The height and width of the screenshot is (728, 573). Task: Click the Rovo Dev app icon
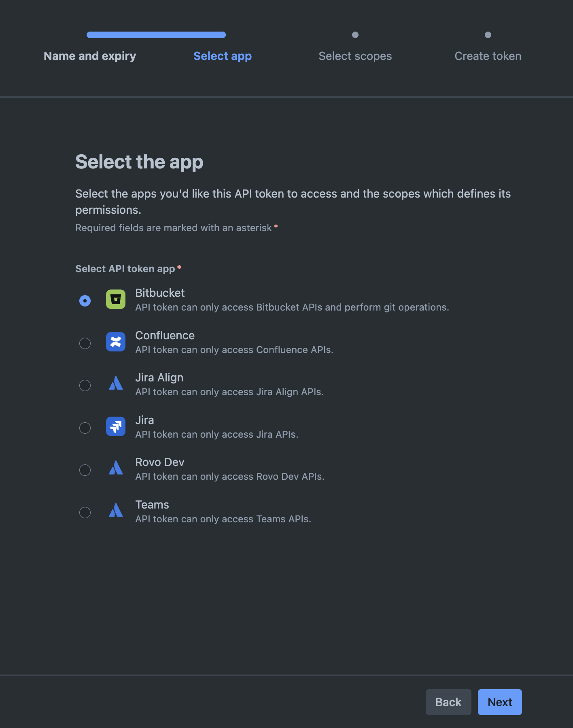click(116, 469)
